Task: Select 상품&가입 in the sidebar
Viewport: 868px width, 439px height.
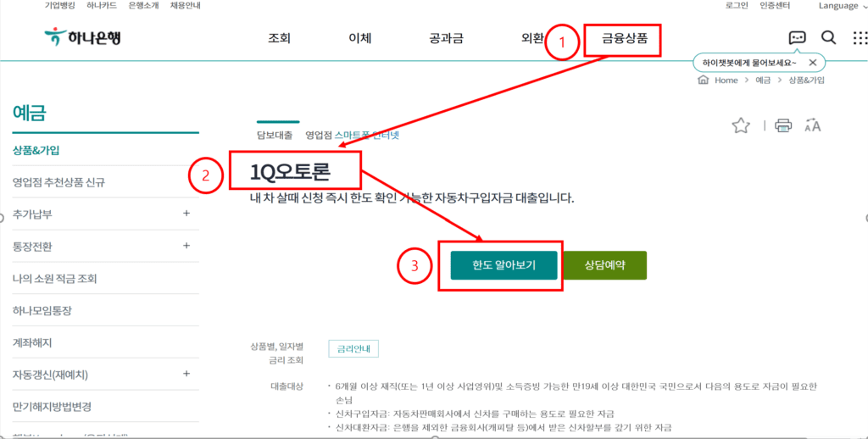Action: tap(36, 150)
